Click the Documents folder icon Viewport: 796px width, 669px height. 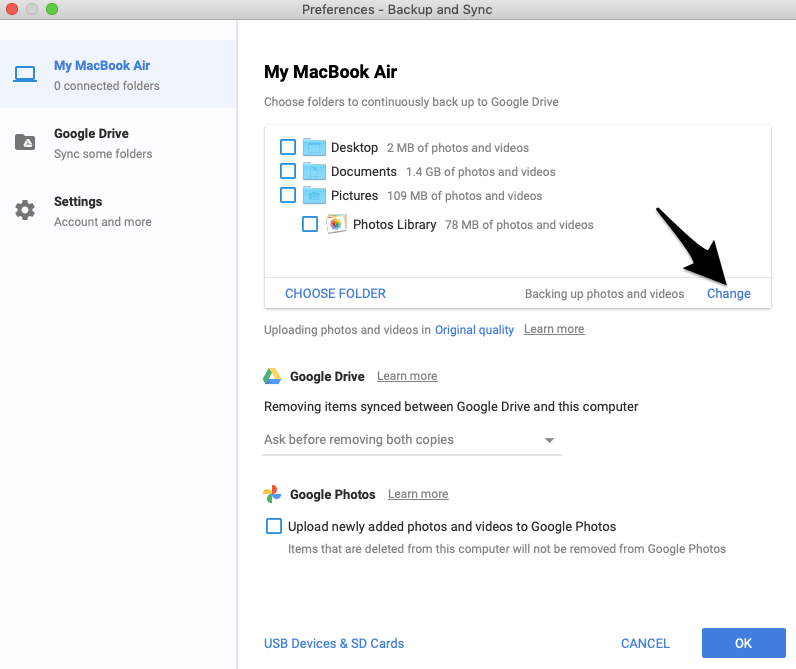coord(314,172)
